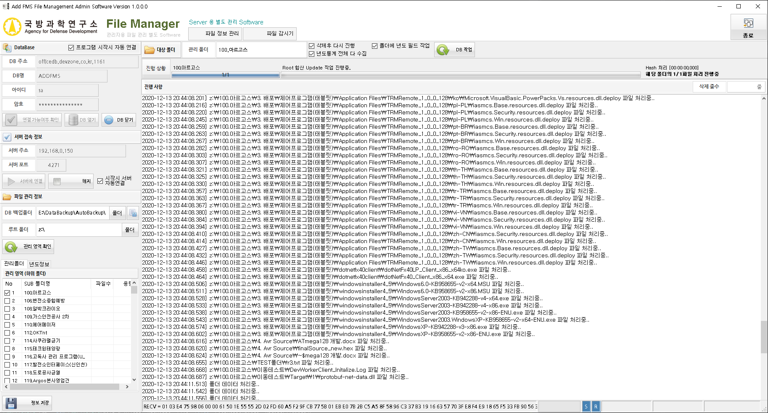The image size is (772, 414).
Task: Check the box for folder 106.본전소종합제방
Action: pos(10,301)
